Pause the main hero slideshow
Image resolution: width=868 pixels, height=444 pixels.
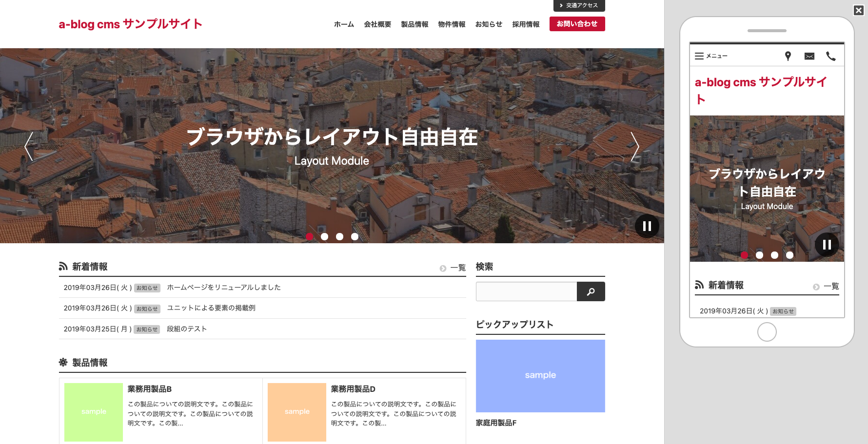point(647,226)
